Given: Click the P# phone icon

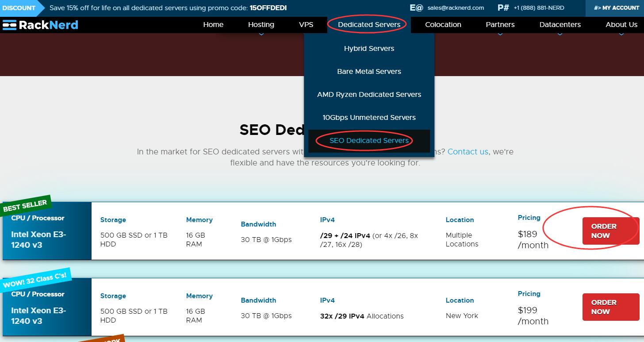Looking at the screenshot, I should [x=503, y=8].
